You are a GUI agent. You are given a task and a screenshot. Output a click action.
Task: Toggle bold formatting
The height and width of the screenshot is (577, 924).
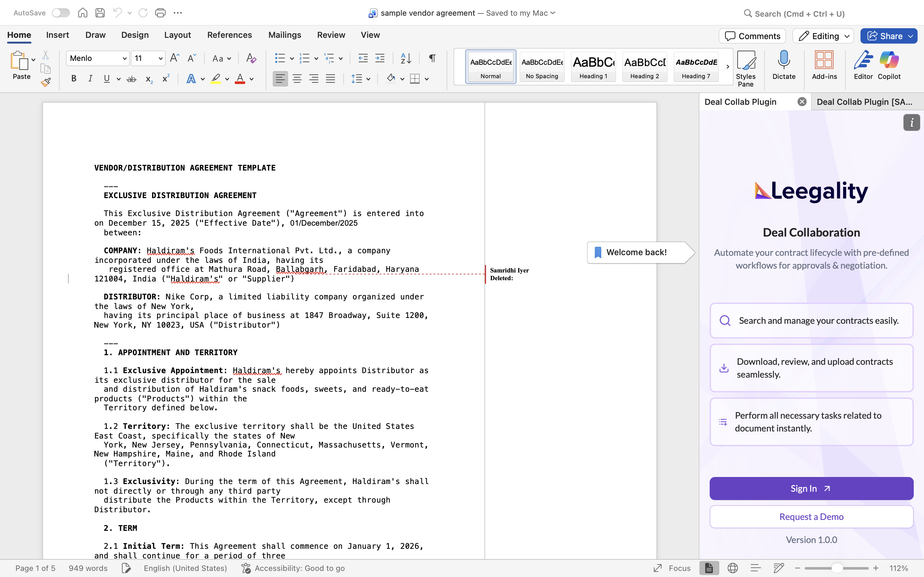point(74,79)
